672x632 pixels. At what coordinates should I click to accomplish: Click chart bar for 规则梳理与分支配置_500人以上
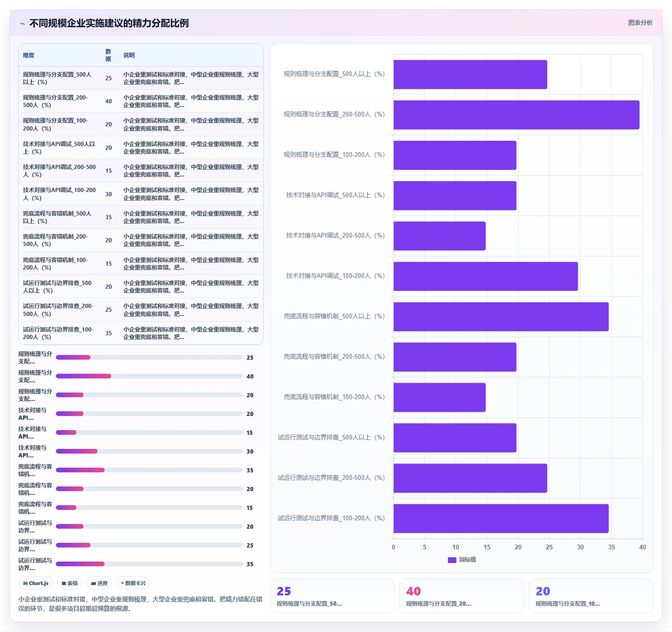470,74
